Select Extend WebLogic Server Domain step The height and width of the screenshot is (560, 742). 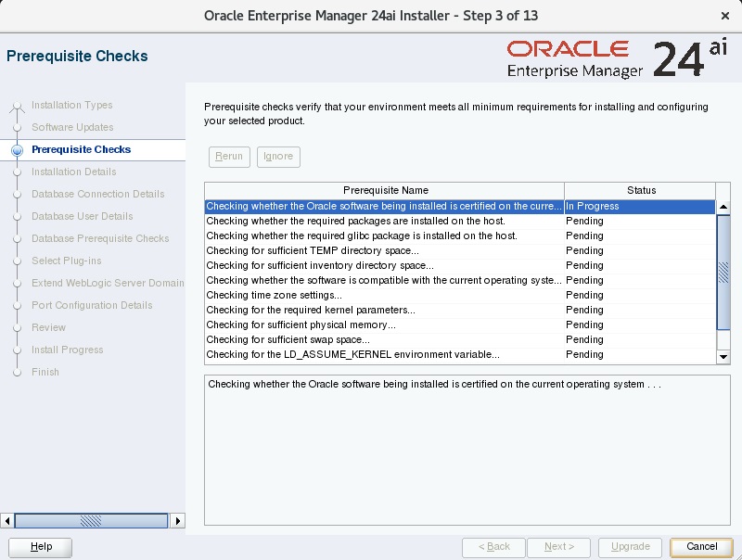[108, 283]
